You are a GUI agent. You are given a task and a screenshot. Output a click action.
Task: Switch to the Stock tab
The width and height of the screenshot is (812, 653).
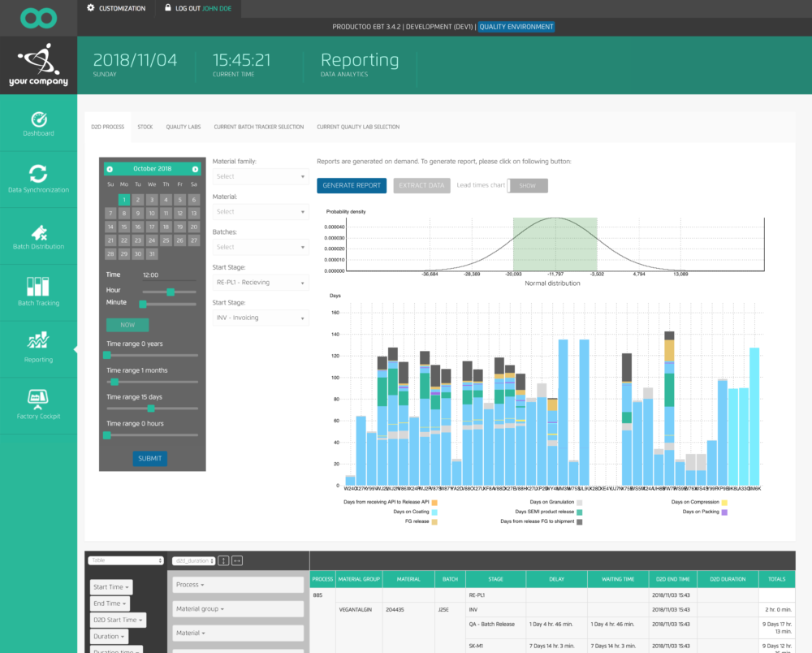[x=145, y=127]
